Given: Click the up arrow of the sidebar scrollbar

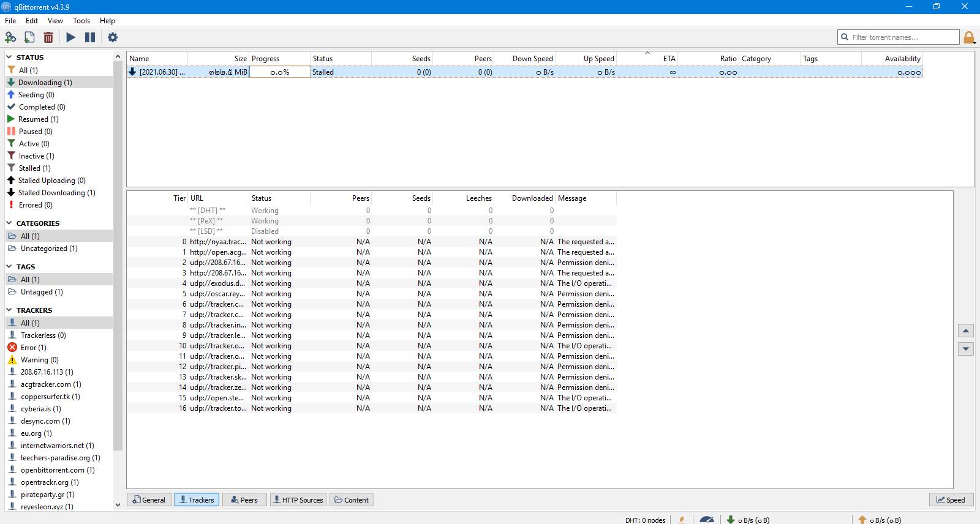Looking at the screenshot, I should pyautogui.click(x=118, y=56).
